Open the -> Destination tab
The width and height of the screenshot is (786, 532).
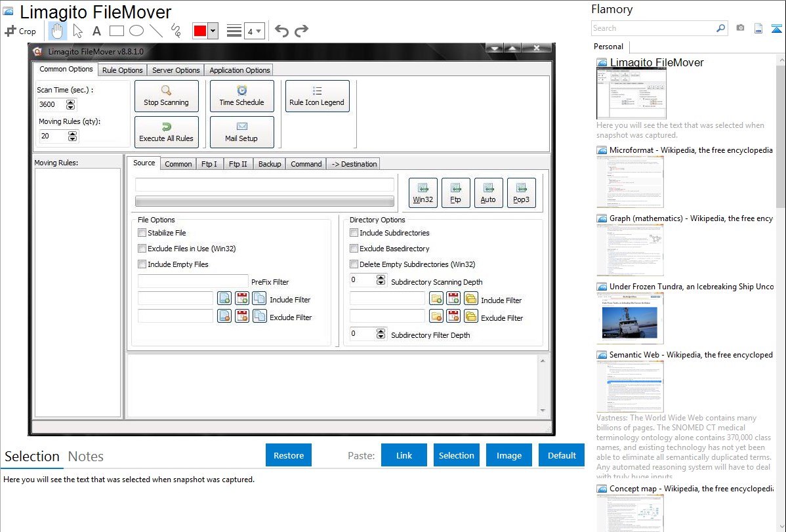tap(354, 164)
